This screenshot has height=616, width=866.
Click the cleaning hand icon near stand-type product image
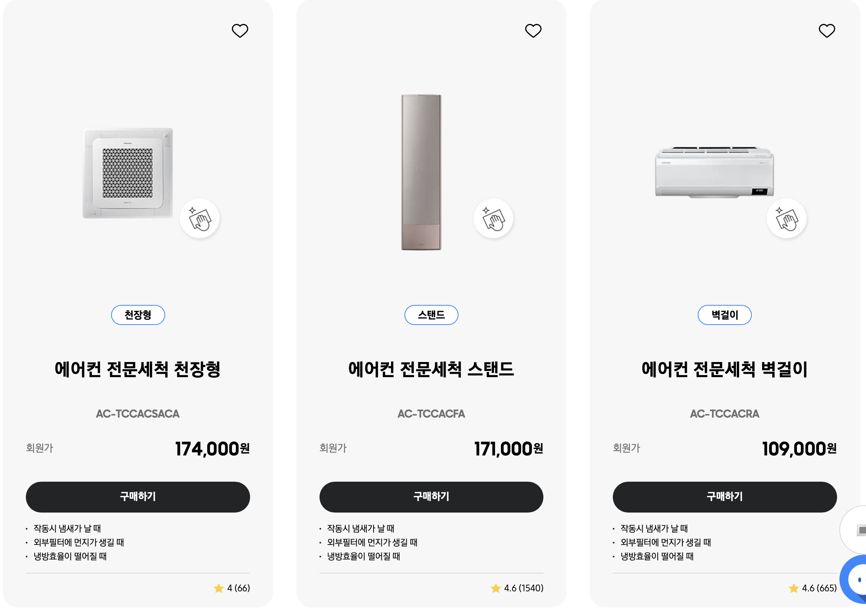(493, 218)
